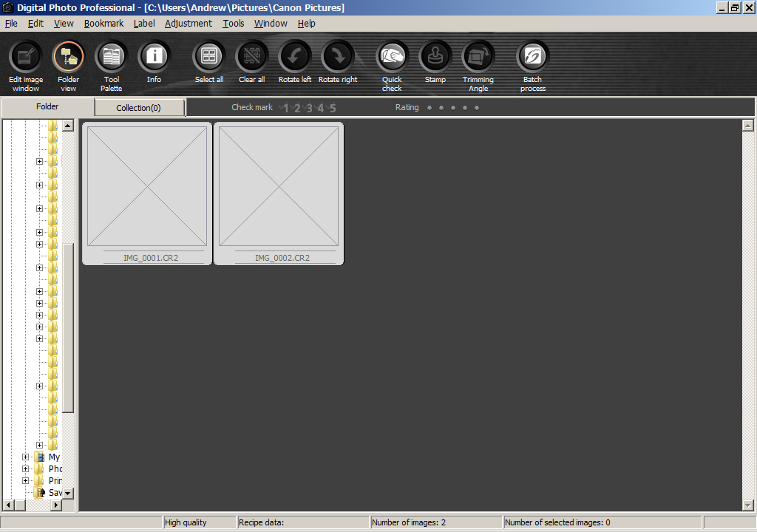Screen dimensions: 757x532
Task: Switch to the Folder tab
Action: (x=47, y=106)
